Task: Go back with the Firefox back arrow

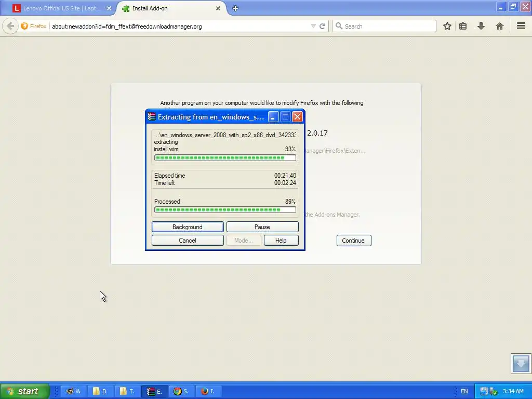Action: point(10,26)
